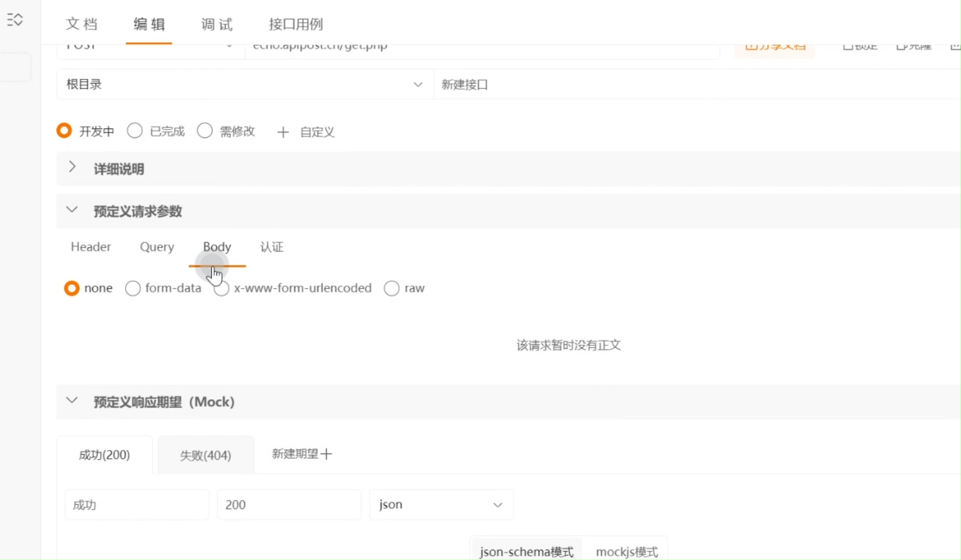This screenshot has height=560, width=961.
Task: Choose form-data as the body type
Action: [x=133, y=288]
